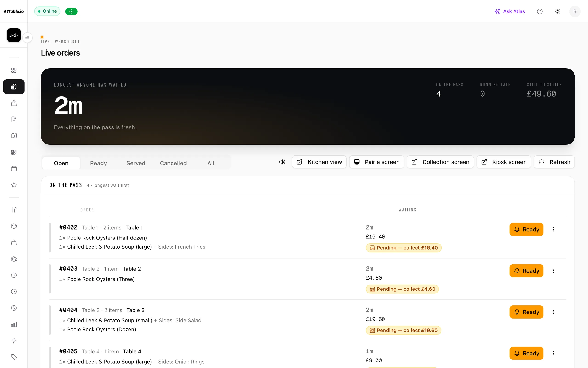Screen dimensions: 588x368
Task: Select the Open tab
Action: click(61, 163)
